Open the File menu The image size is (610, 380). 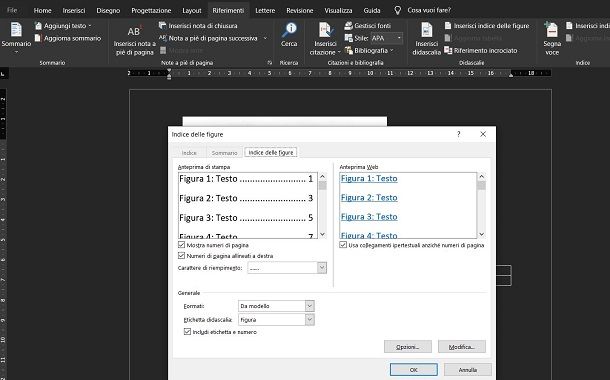[12, 10]
